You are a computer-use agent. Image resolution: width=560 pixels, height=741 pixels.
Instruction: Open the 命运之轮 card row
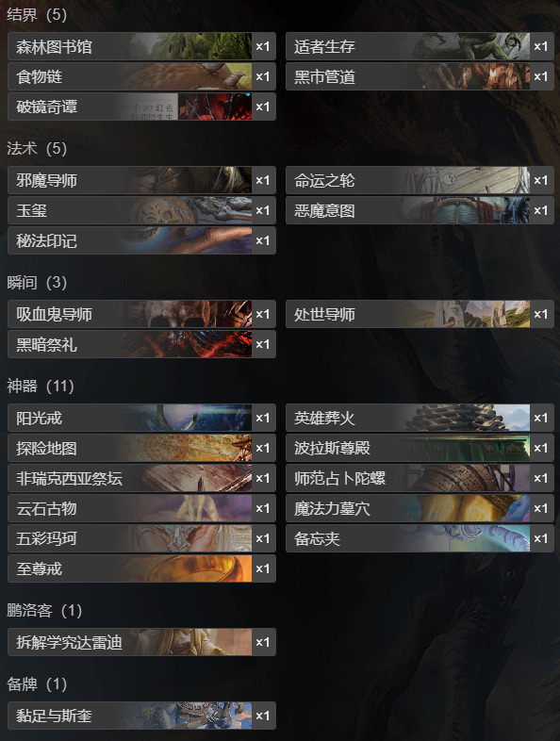coord(420,180)
